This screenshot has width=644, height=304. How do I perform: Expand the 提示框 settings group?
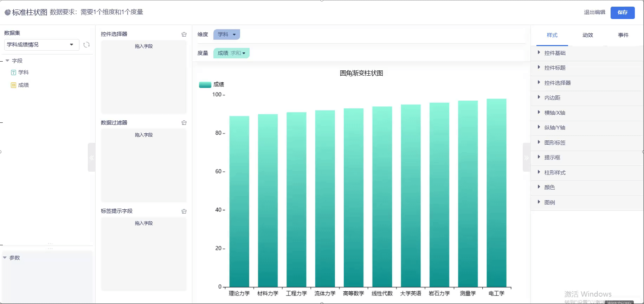(587, 158)
